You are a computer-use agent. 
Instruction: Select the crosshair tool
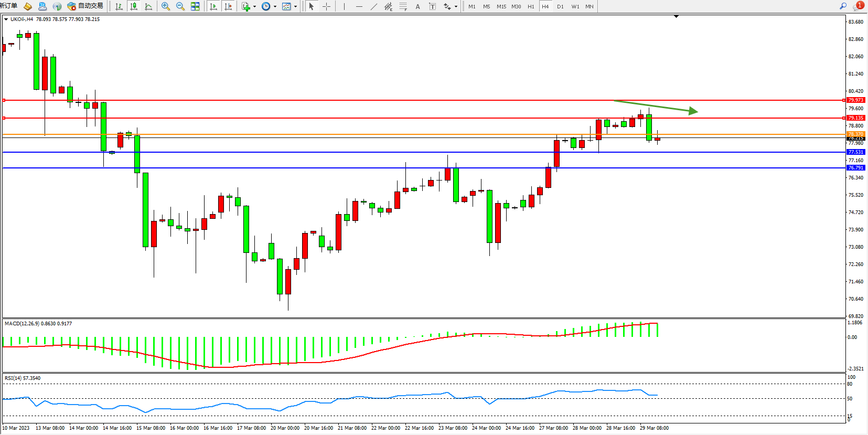tap(326, 6)
